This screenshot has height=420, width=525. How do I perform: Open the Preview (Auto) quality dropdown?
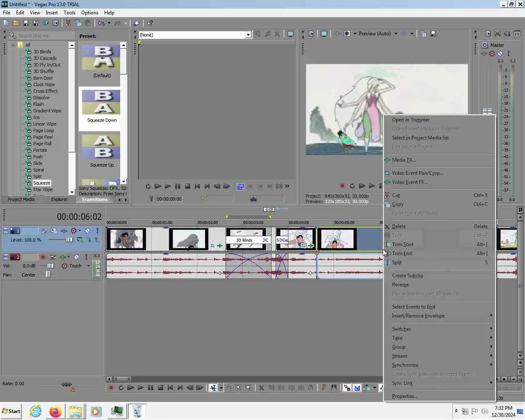coord(396,34)
